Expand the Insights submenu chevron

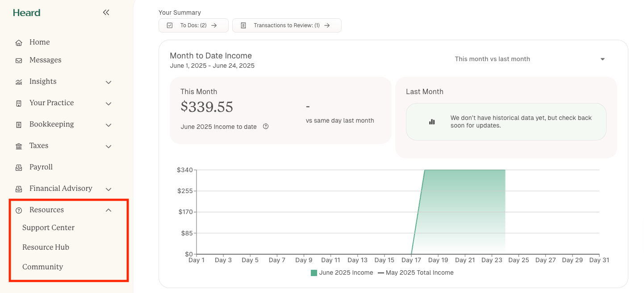(x=109, y=82)
